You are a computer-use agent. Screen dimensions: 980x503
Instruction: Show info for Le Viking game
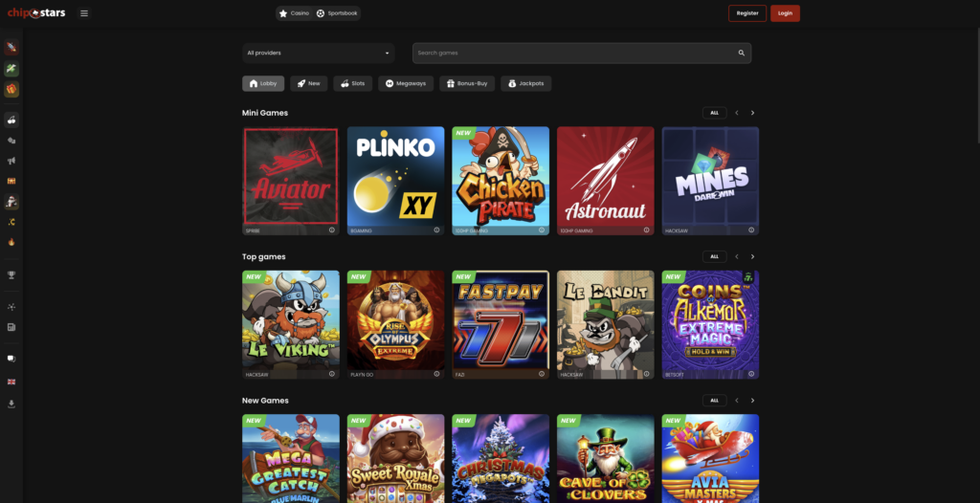point(332,374)
